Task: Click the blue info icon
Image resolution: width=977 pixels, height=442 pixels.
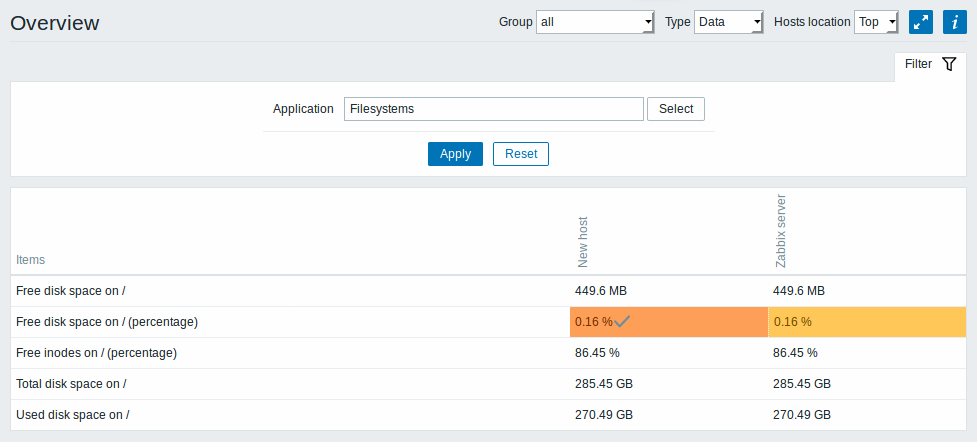Action: [955, 22]
